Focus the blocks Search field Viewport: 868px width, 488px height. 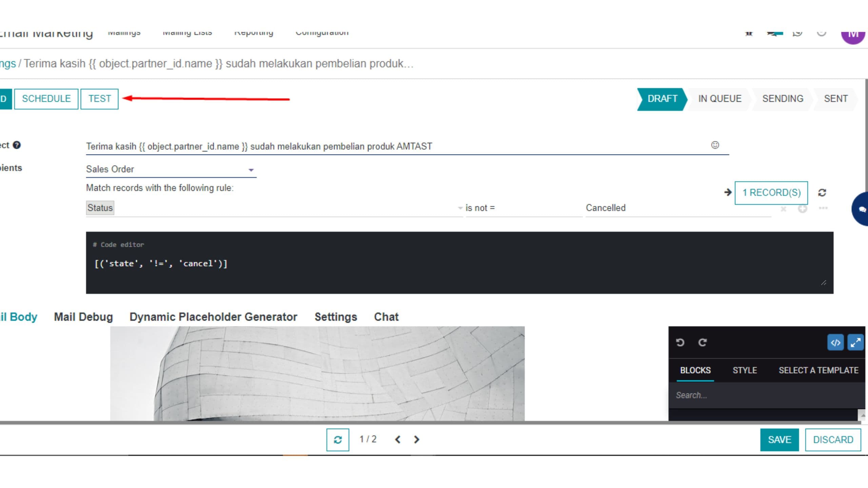point(766,395)
